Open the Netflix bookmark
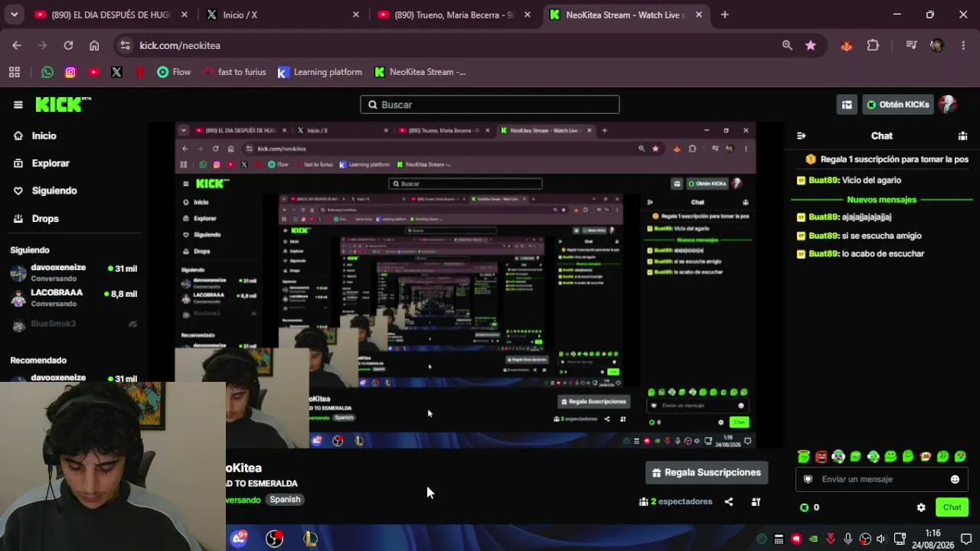The height and width of the screenshot is (551, 980). click(x=140, y=72)
